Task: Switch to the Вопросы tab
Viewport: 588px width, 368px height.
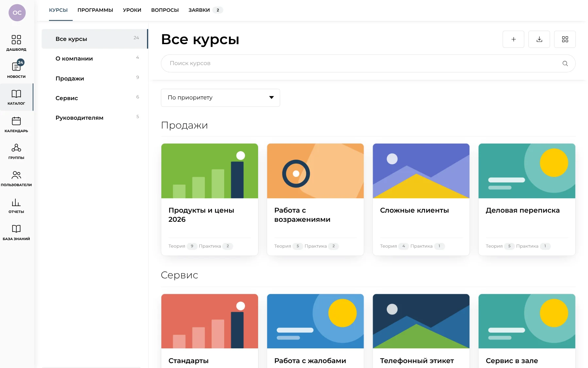Action: pos(165,10)
